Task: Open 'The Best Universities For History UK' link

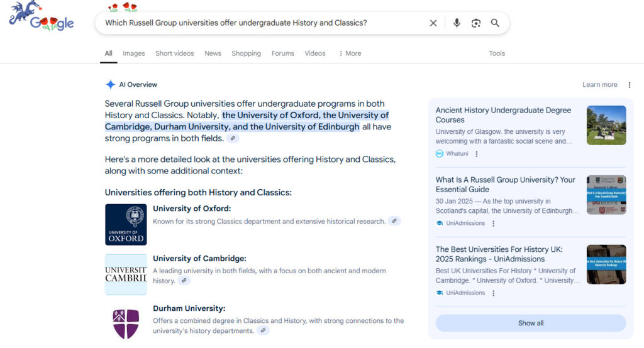Action: [x=499, y=254]
